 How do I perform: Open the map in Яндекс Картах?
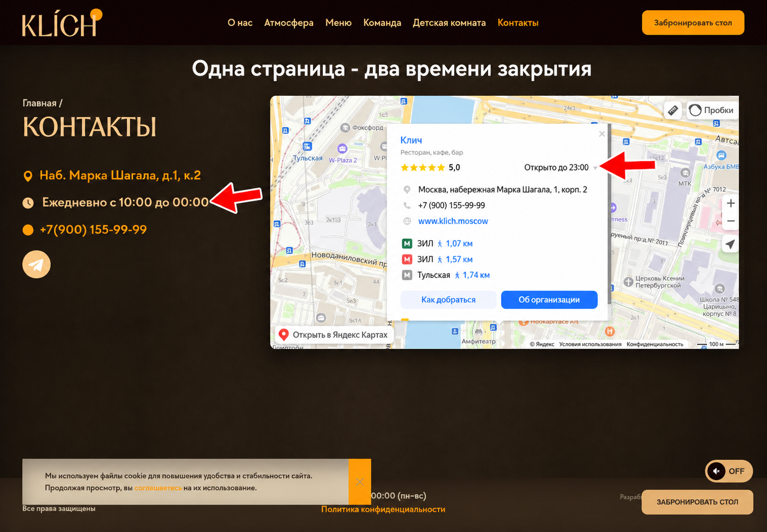point(334,335)
